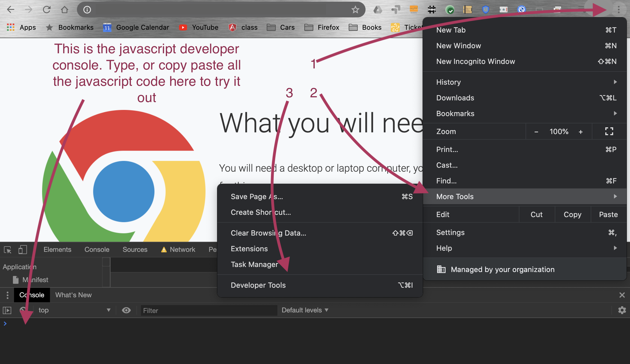
Task: Open the Books bookmark folder
Action: (365, 27)
